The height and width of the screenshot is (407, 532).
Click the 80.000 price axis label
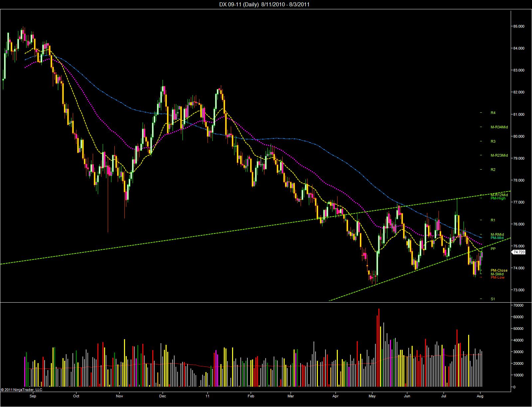[x=519, y=136]
